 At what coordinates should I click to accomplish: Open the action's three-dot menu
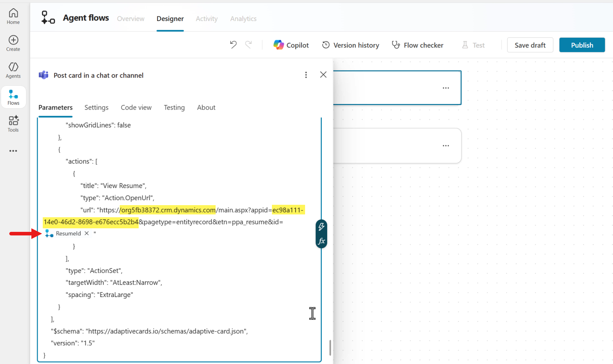tap(306, 75)
